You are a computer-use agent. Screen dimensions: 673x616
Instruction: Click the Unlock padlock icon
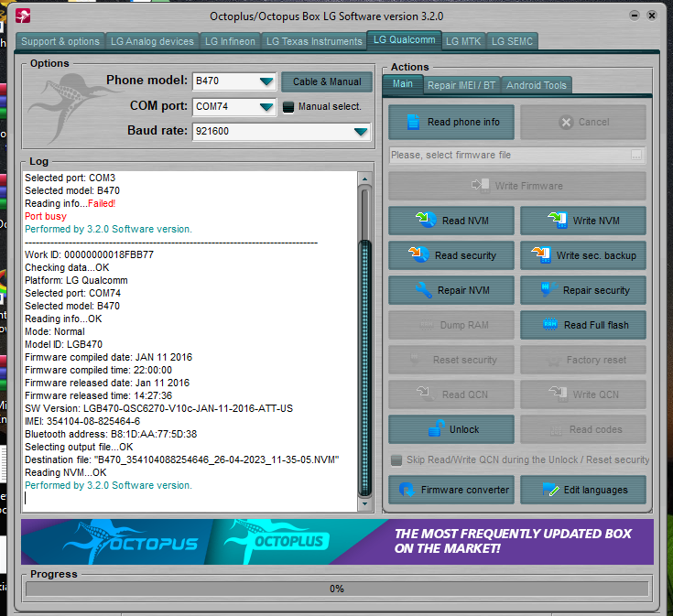coord(434,429)
